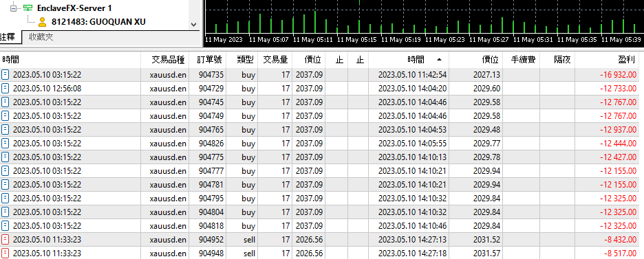Click buy order icon for order 904781
644x259 pixels.
point(6,184)
